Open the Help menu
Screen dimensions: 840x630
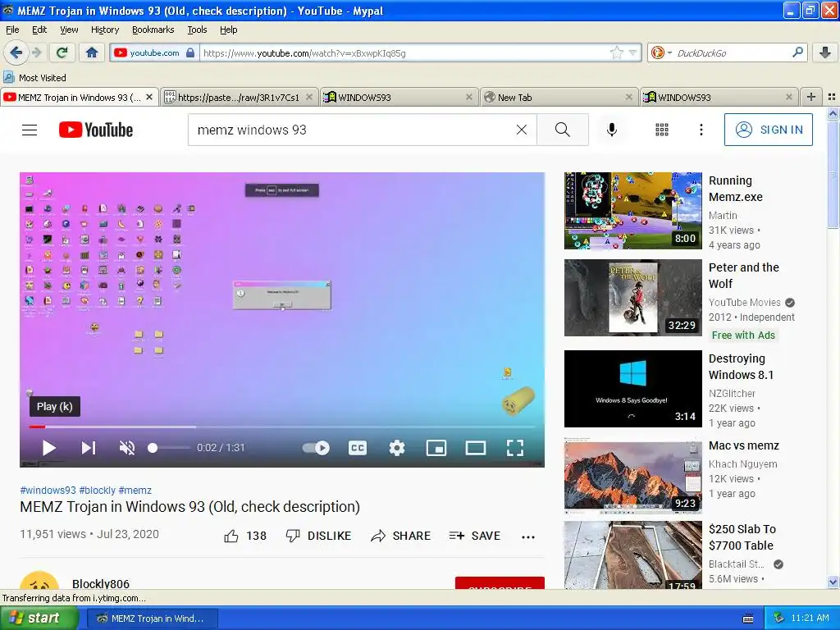228,30
